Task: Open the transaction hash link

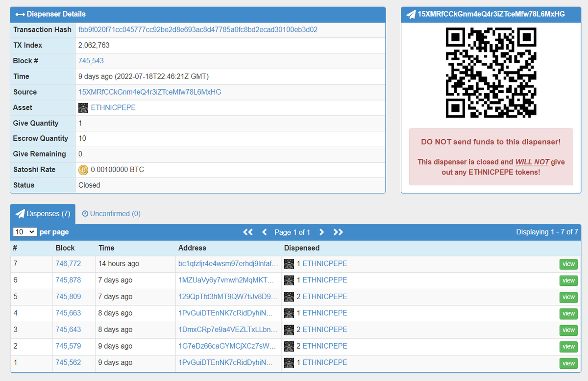Action: [198, 29]
